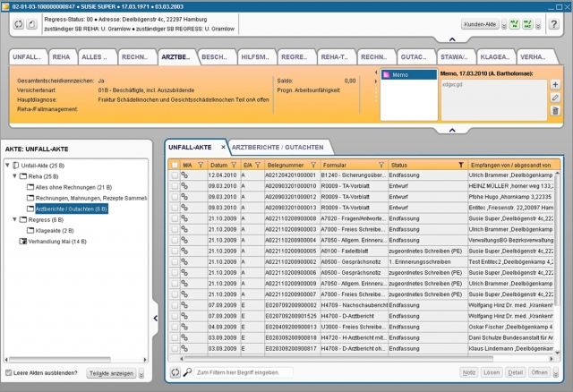Open dropdown arrow beside Öffnen button
The image size is (573, 392).
pyautogui.click(x=556, y=372)
